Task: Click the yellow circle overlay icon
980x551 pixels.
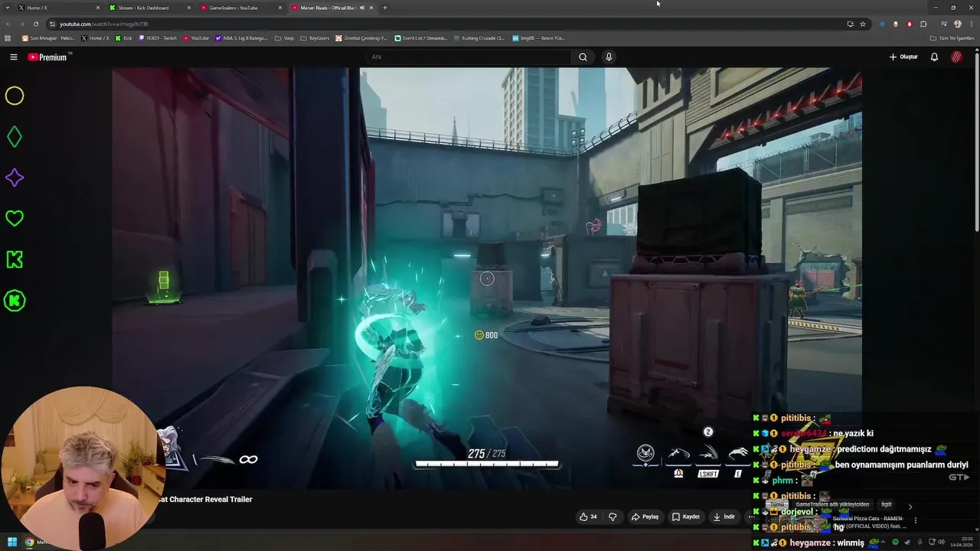Action: 15,96
